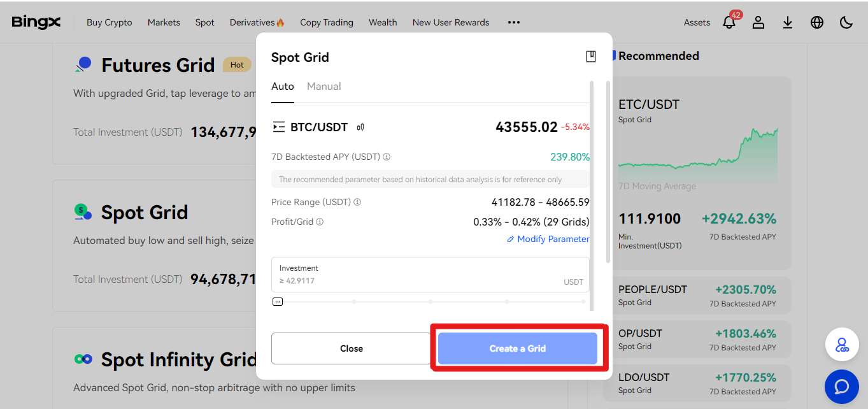
Task: Open the live chat support bubble
Action: point(842,387)
